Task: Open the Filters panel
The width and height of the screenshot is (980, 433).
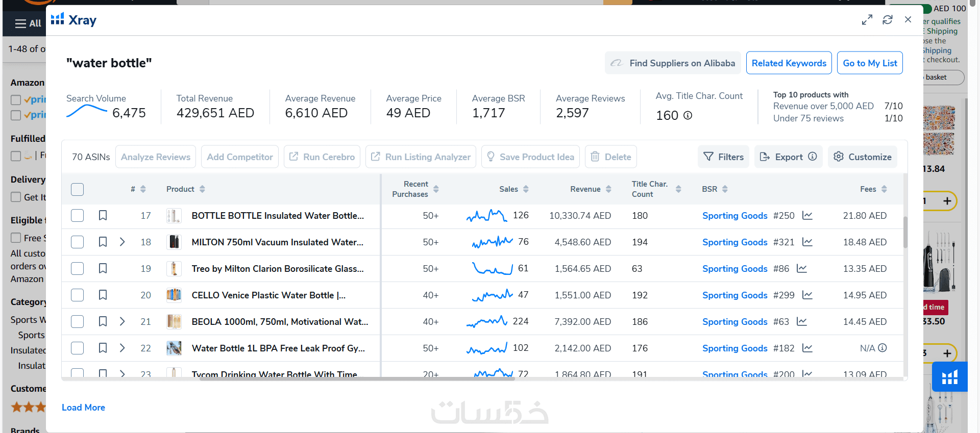Action: [x=723, y=157]
